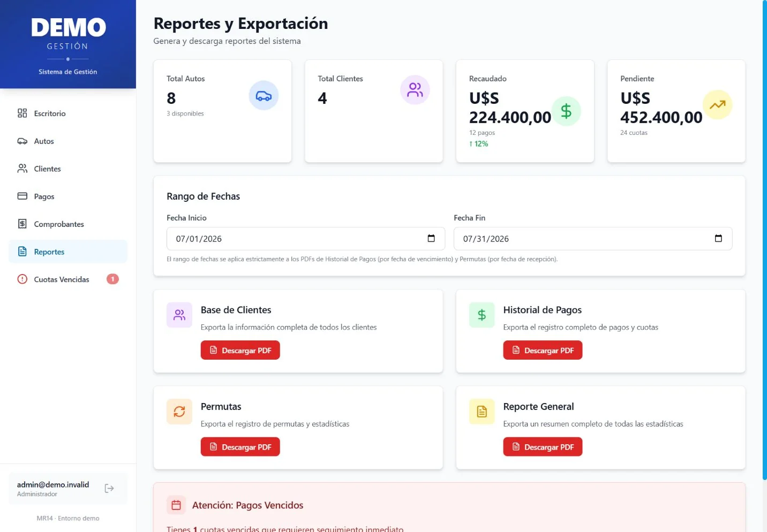Viewport: 767px width, 532px height.
Task: Click the logout icon beside admin email
Action: pos(109,488)
